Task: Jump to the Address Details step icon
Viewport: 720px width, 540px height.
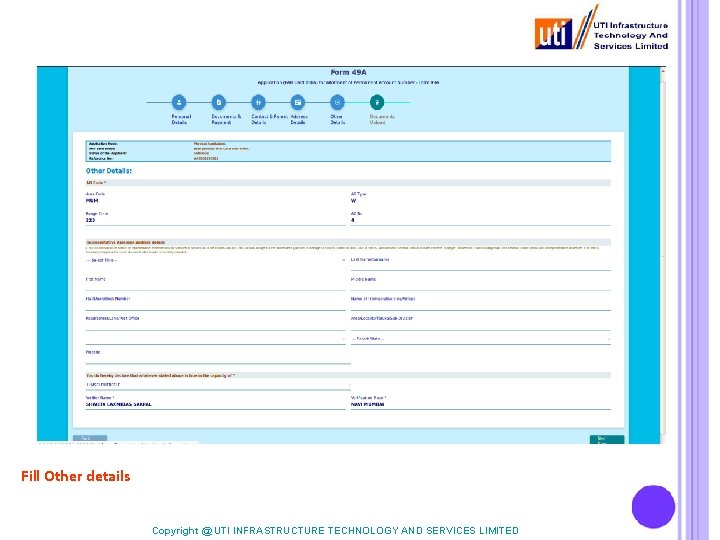Action: (x=298, y=102)
